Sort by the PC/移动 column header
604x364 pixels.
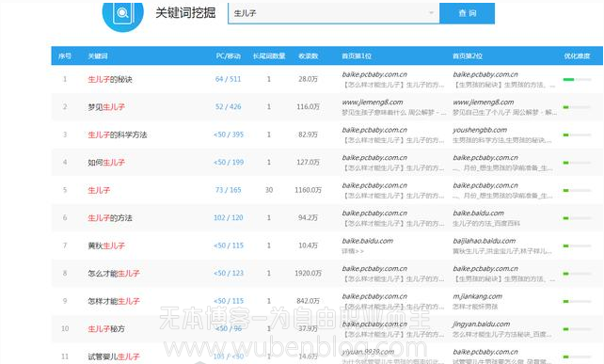point(228,55)
